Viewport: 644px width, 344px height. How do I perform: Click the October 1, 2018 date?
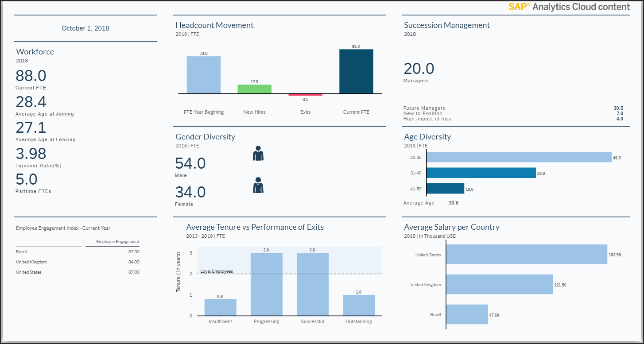85,28
